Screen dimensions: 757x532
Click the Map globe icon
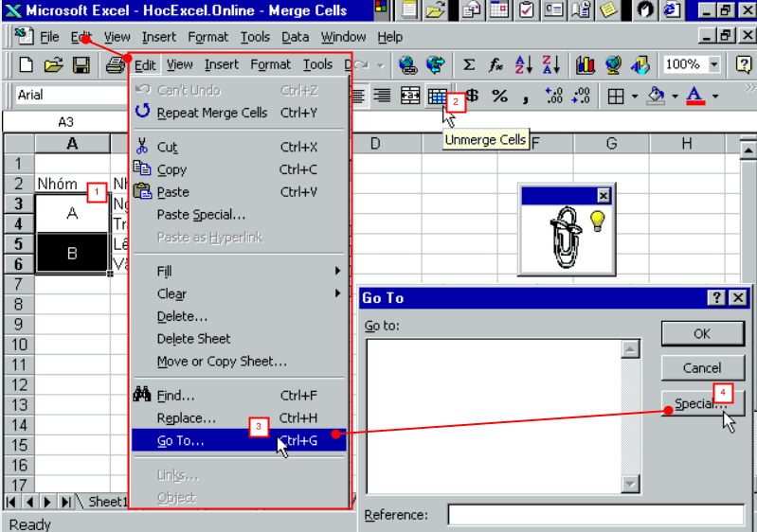click(x=613, y=64)
